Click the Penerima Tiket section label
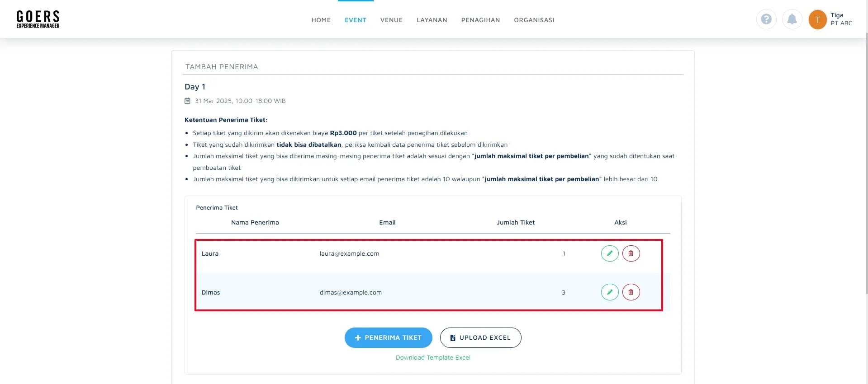 click(217, 207)
